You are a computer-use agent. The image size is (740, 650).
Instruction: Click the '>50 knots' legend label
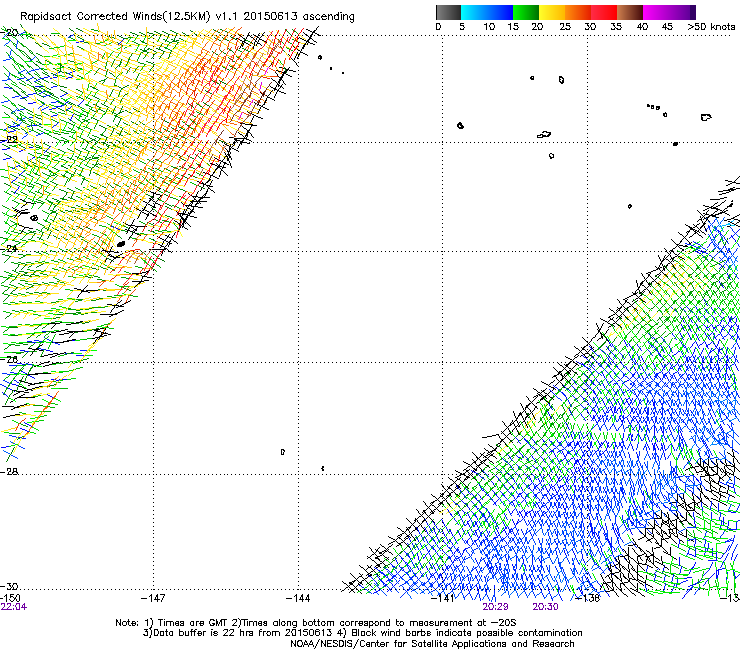tap(711, 27)
